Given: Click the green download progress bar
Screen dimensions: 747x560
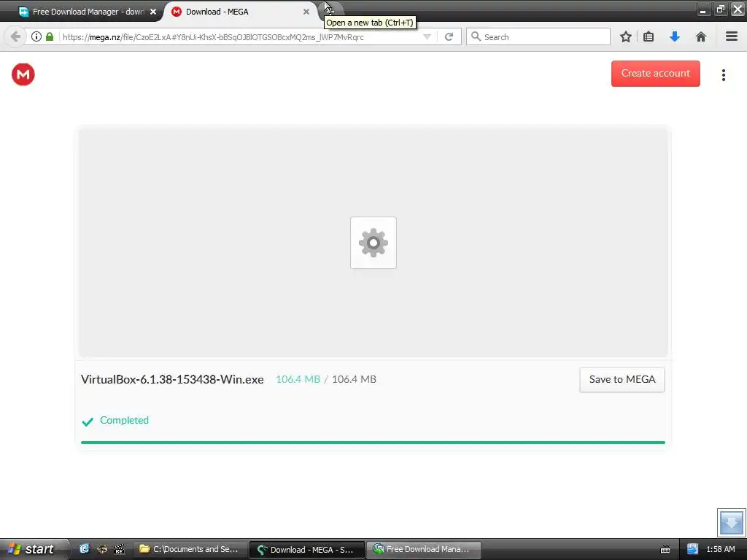Looking at the screenshot, I should [x=373, y=443].
